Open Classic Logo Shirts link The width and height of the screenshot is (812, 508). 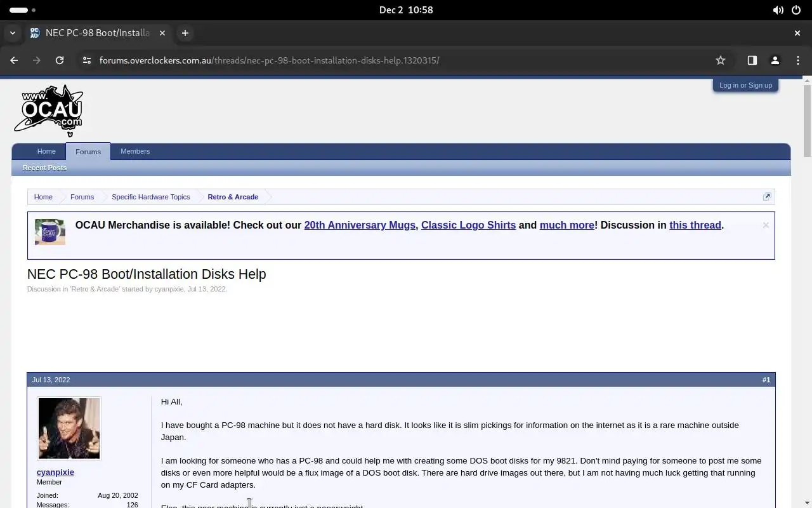[468, 225]
